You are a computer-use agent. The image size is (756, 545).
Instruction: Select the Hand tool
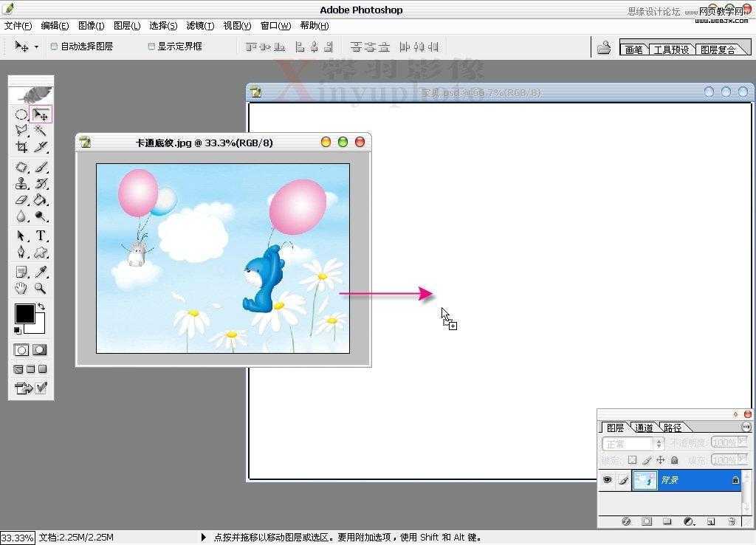click(21, 288)
